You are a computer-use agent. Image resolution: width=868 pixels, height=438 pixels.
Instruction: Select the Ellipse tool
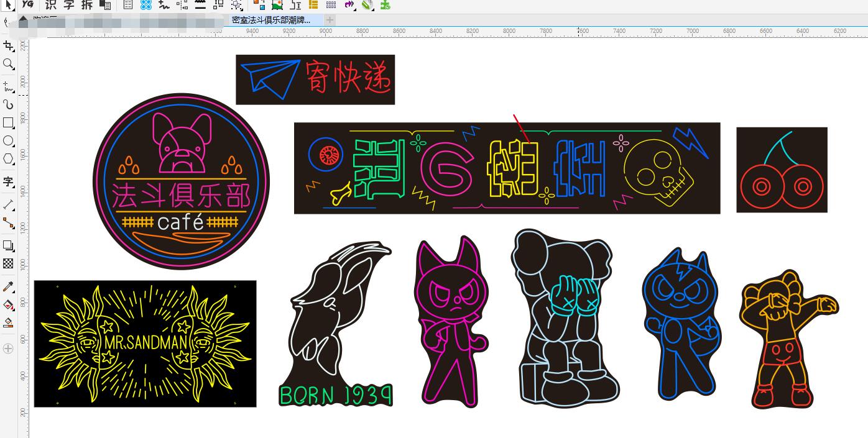point(8,141)
